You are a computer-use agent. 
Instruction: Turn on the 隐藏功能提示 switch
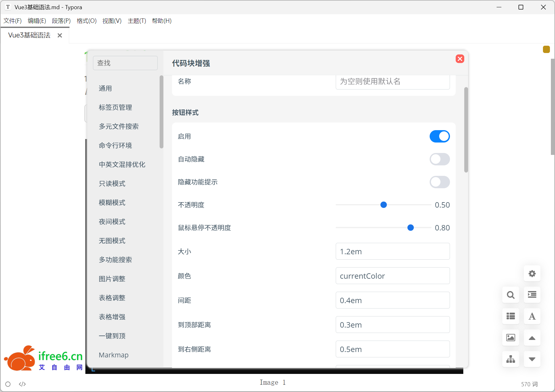[x=439, y=182]
